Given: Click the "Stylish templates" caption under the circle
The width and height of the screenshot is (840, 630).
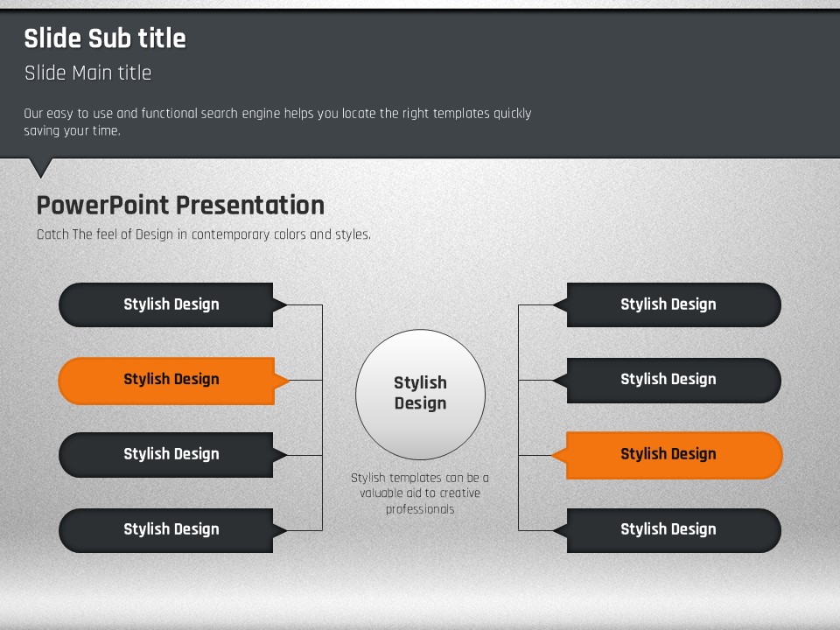Looking at the screenshot, I should [x=420, y=493].
